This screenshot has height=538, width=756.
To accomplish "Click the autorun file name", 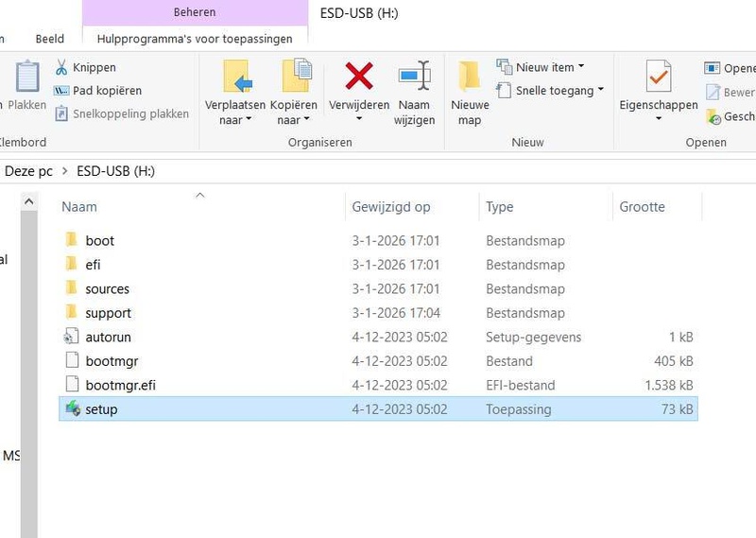I will tap(108, 337).
